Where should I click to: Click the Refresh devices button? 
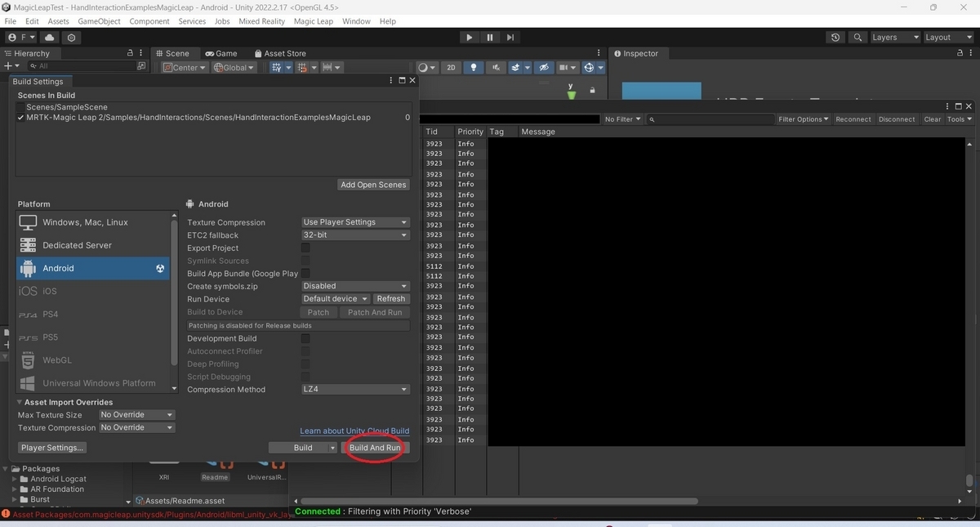[391, 299]
